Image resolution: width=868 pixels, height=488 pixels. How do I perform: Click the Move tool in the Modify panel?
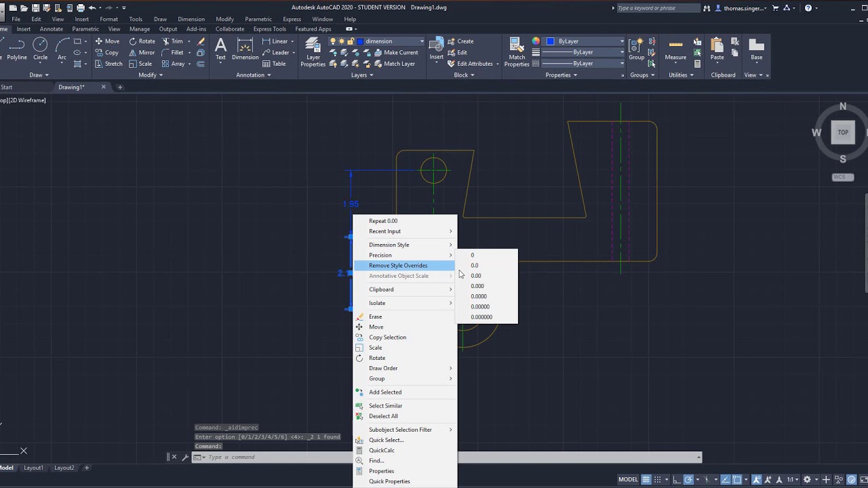(107, 41)
